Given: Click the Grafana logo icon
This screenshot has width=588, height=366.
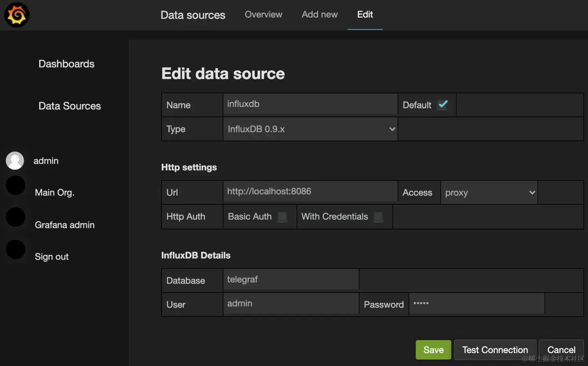Looking at the screenshot, I should pos(16,15).
